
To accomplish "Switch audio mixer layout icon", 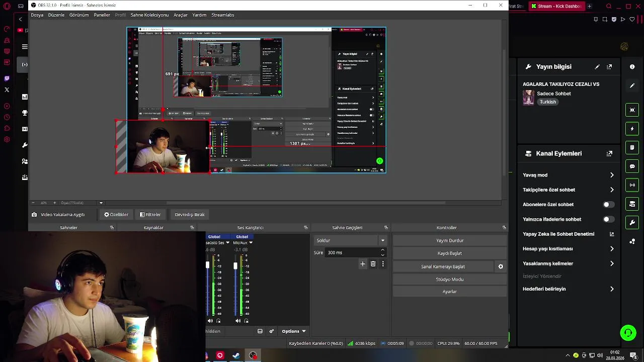I will coord(260,331).
